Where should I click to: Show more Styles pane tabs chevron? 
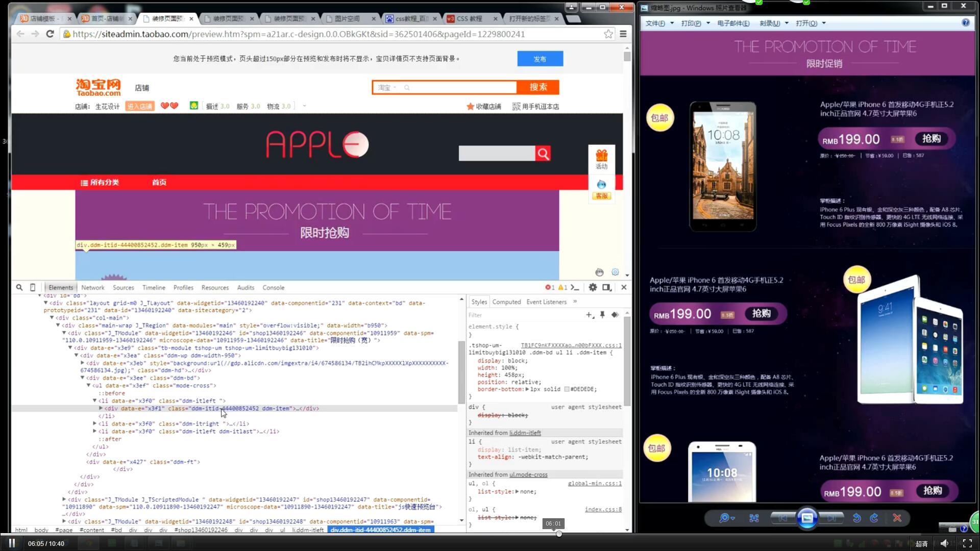pos(575,302)
